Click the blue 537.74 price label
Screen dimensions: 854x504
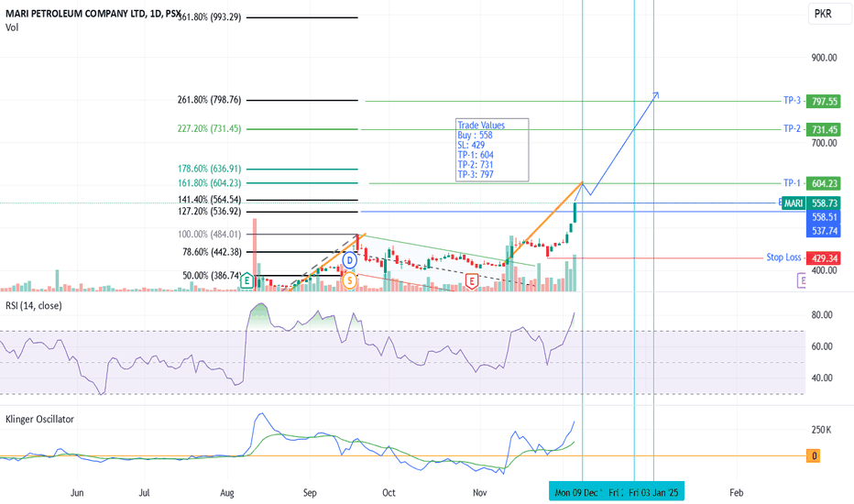tap(824, 231)
